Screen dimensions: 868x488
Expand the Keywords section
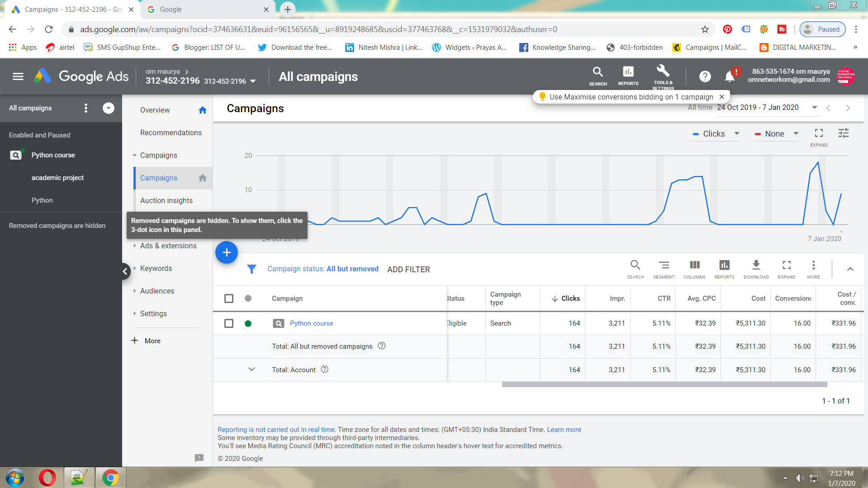135,268
